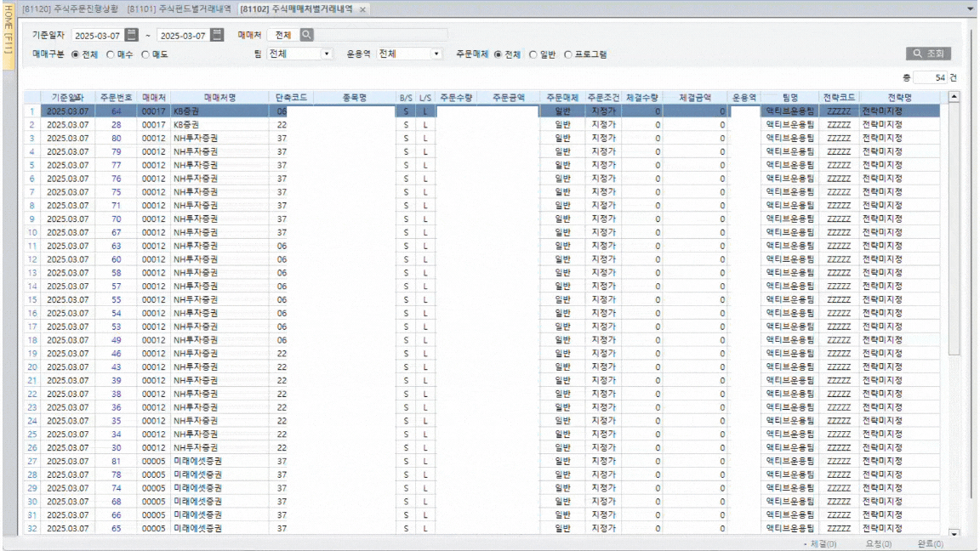The width and height of the screenshot is (980, 551).
Task: Select the 매수 radio option
Action: (111, 54)
